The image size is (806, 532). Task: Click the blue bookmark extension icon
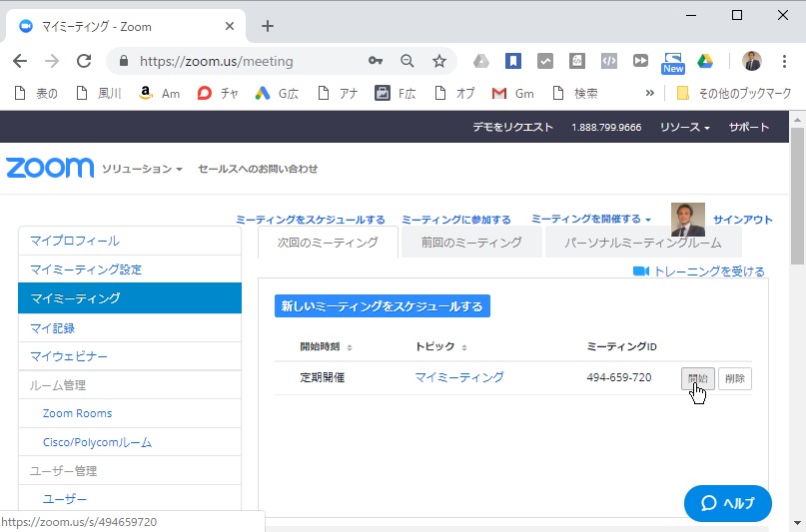[x=513, y=61]
